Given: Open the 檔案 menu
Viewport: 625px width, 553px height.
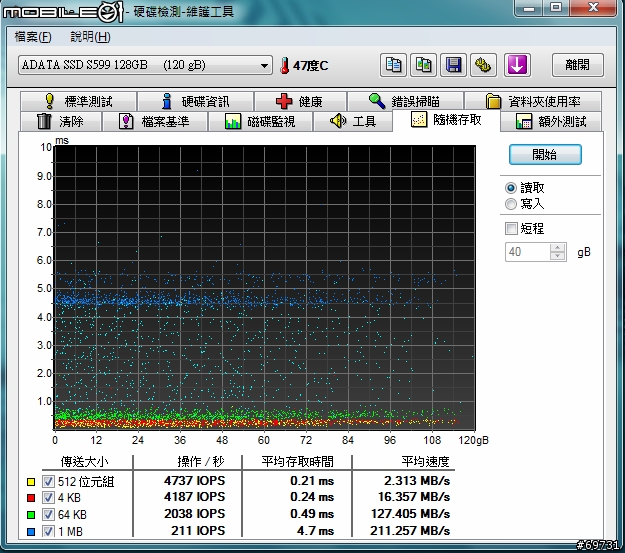Looking at the screenshot, I should point(33,37).
